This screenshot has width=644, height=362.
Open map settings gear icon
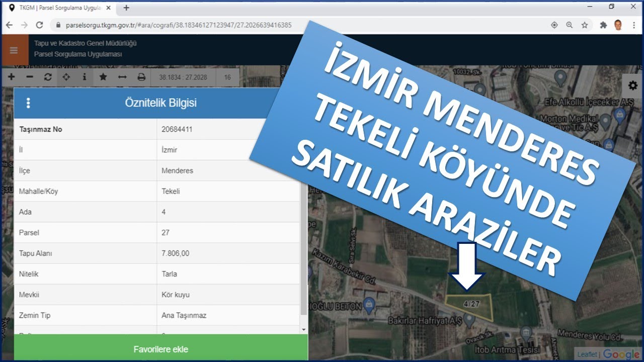(633, 86)
